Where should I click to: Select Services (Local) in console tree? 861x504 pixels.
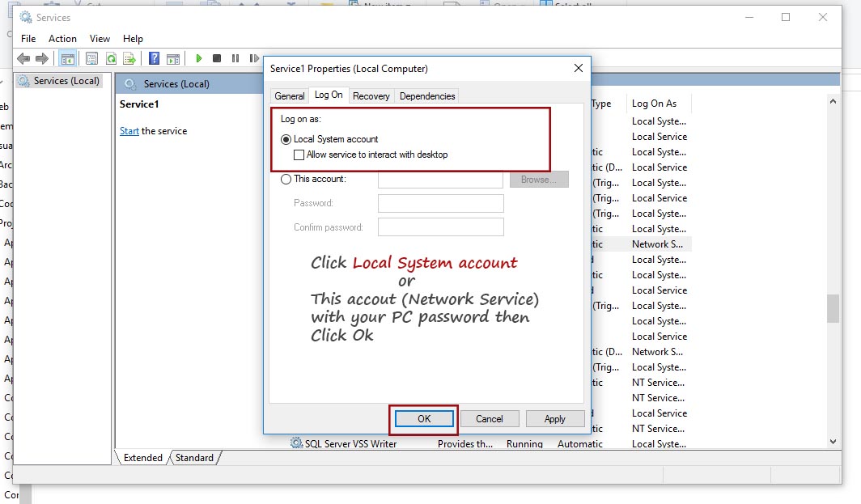click(x=59, y=81)
